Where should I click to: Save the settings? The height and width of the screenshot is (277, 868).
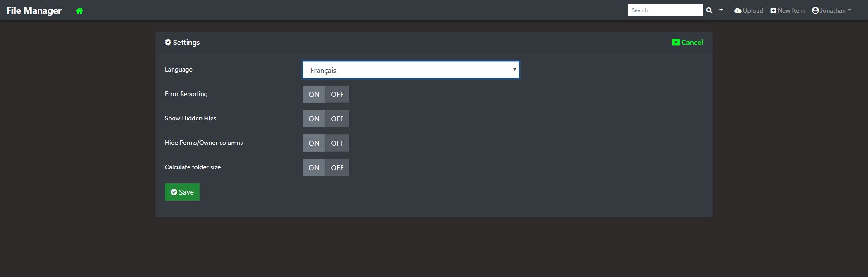point(182,192)
